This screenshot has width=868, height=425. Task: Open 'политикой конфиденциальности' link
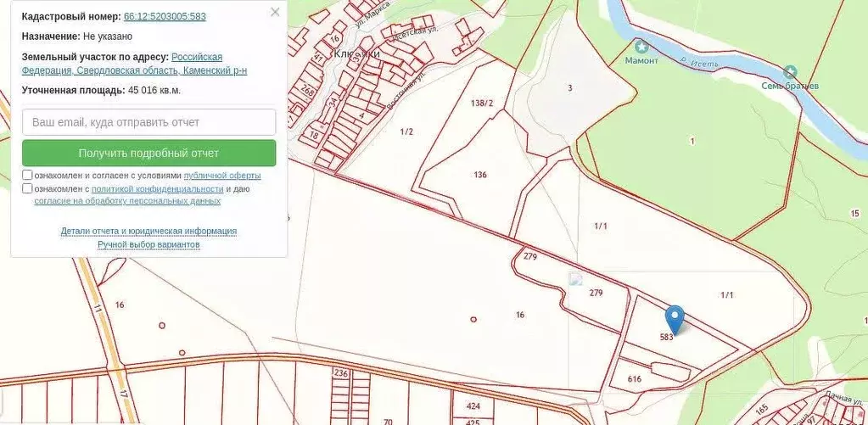[158, 189]
